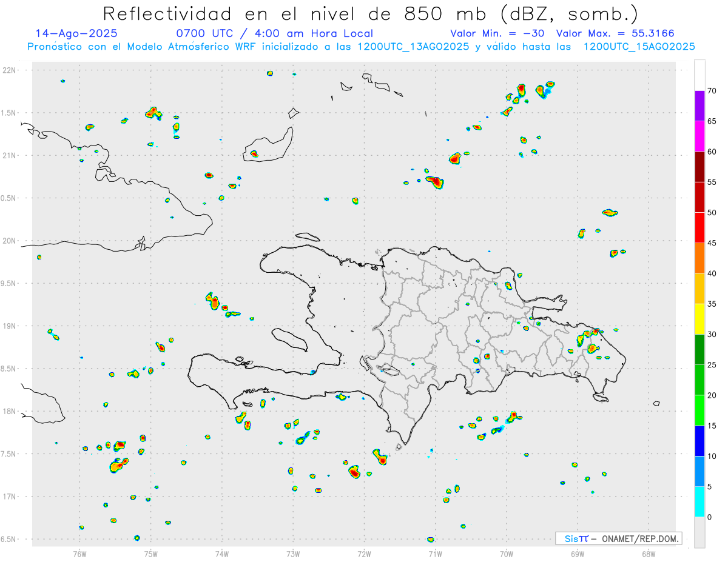Click the colorbar label '45'
The image size is (728, 562).
tap(712, 243)
